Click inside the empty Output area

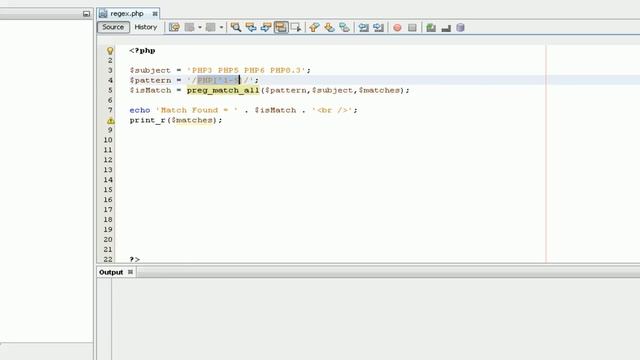376,318
